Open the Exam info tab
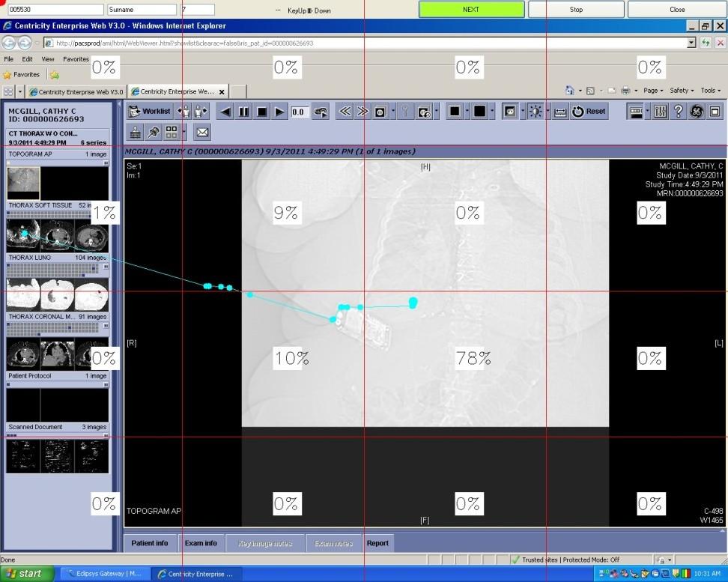 [x=201, y=543]
